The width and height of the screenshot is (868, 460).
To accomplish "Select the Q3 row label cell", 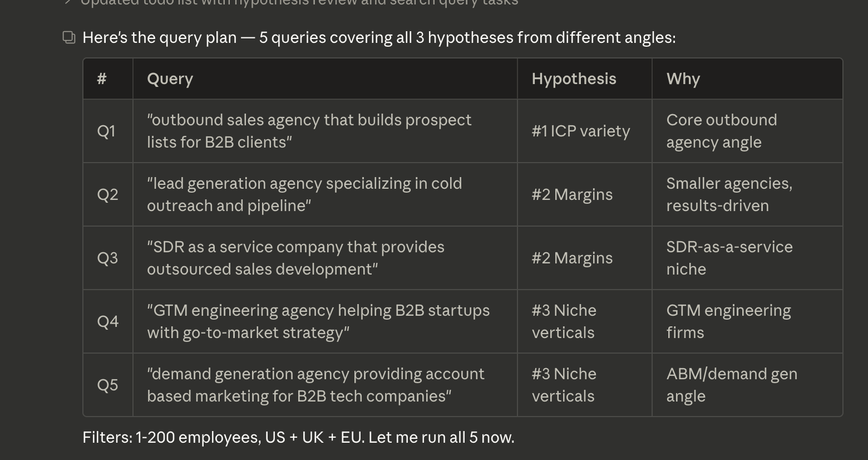I will [x=107, y=258].
